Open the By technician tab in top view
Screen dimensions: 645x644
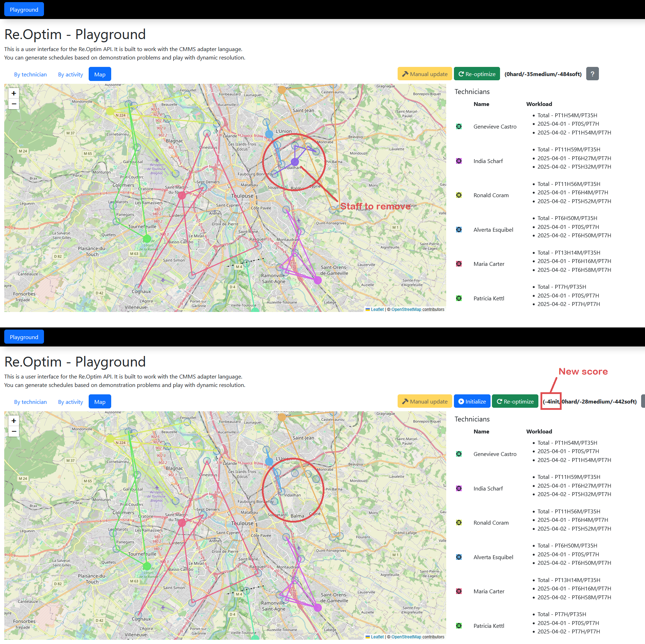[x=30, y=74]
